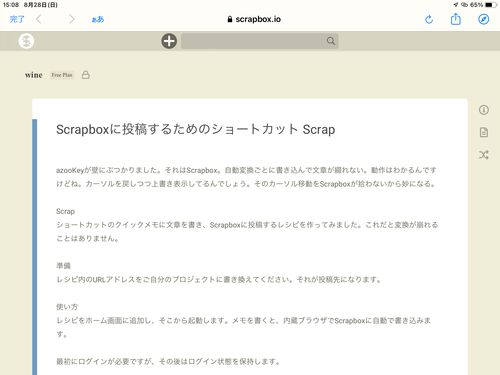Click the 使い方 heading line

point(67,307)
